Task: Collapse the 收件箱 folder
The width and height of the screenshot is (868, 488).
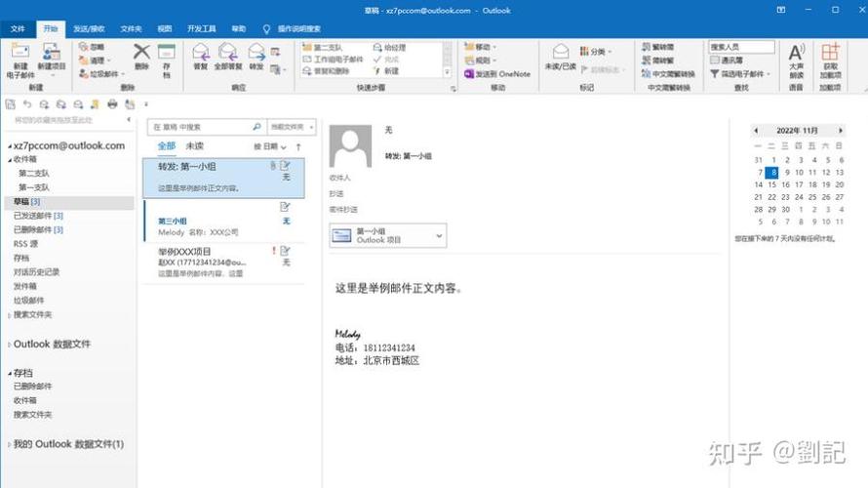Action: tap(10, 160)
